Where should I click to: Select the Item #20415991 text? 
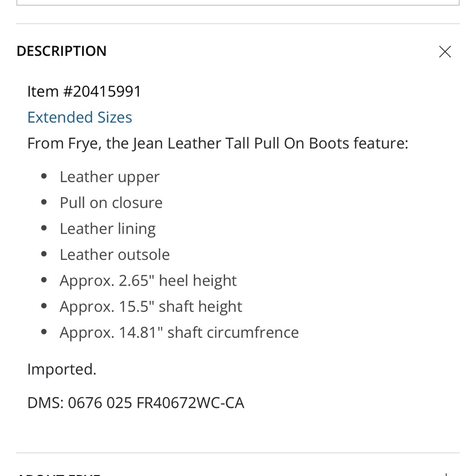coord(84,91)
